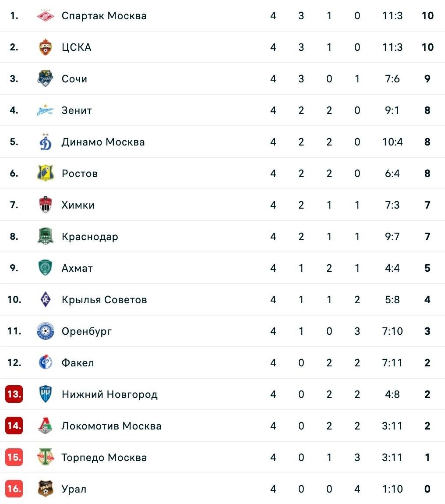
Task: Click Zenit's 9:1 goal difference
Action: coord(392,110)
